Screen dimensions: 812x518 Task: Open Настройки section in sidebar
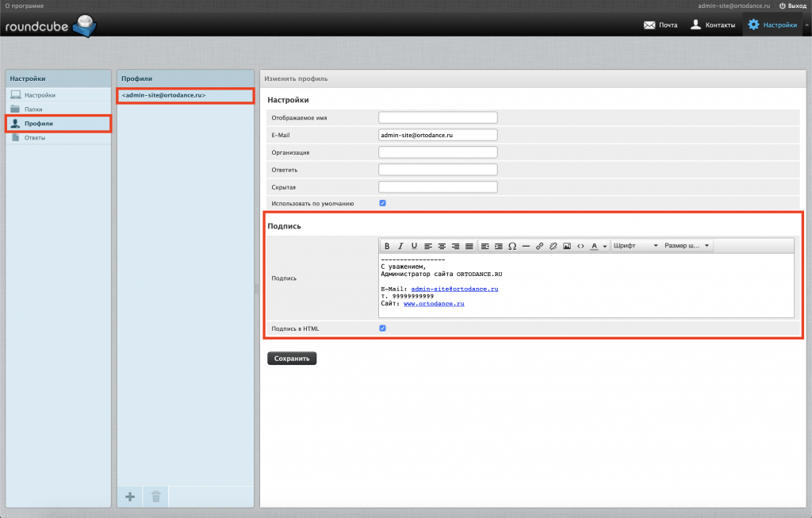[x=59, y=95]
